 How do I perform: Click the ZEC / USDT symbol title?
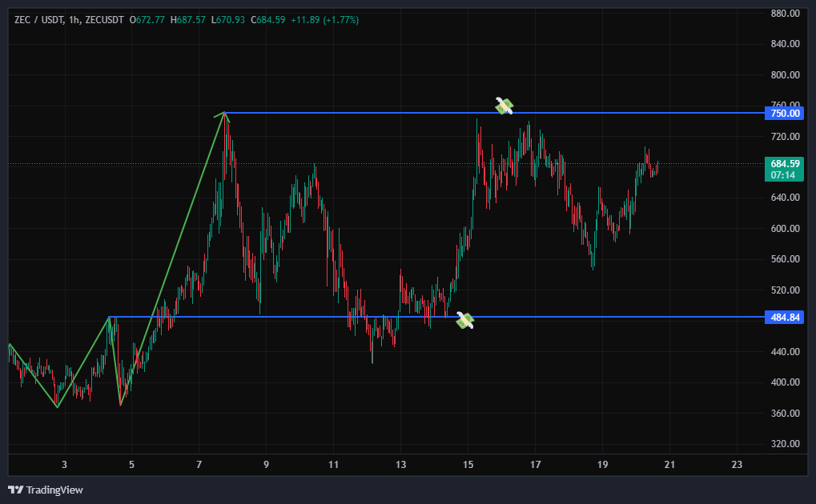pos(38,18)
